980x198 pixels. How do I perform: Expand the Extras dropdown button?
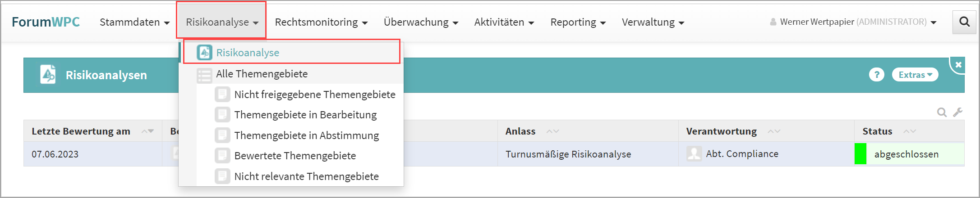pyautogui.click(x=915, y=75)
